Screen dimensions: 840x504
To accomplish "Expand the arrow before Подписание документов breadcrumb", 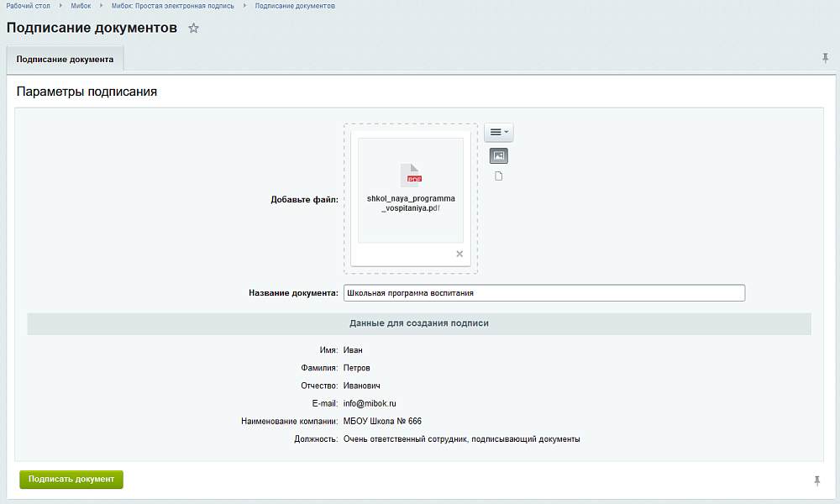I will [245, 6].
